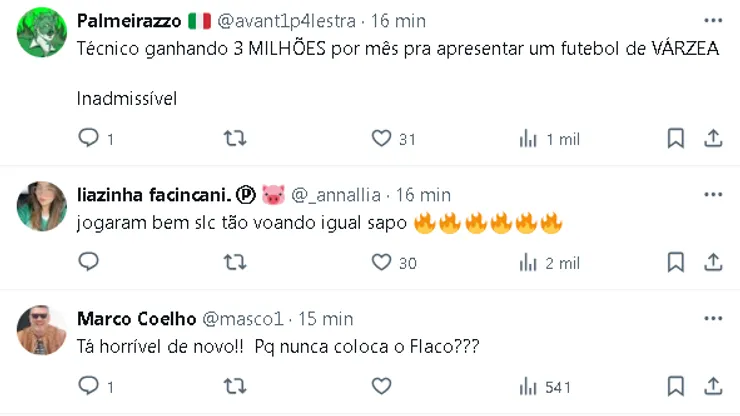Open more options on Marco Coelho's tweet

coord(712,319)
